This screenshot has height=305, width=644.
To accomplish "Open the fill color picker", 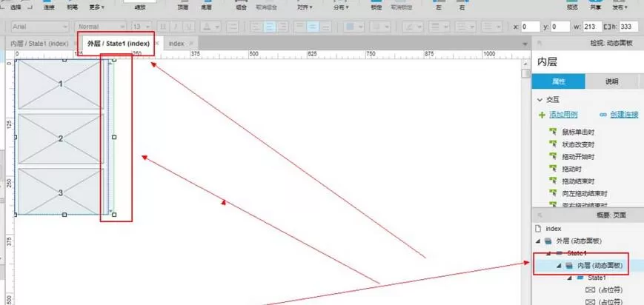I will tap(354, 27).
